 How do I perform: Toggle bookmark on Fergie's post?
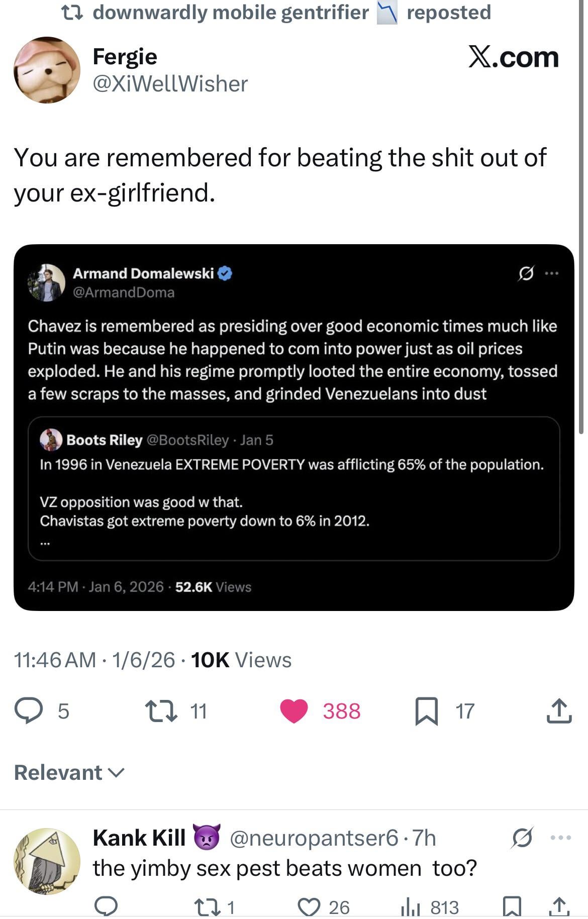426,711
